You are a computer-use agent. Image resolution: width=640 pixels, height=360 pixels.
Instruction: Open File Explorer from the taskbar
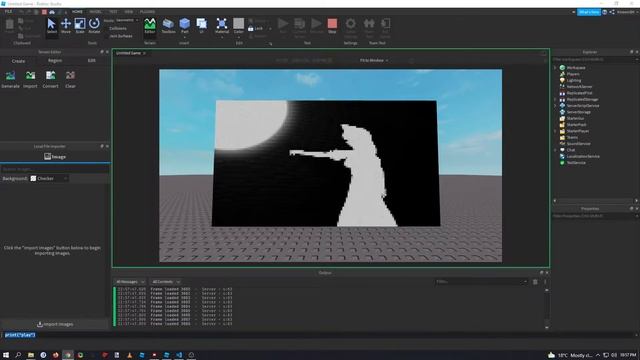[31, 355]
